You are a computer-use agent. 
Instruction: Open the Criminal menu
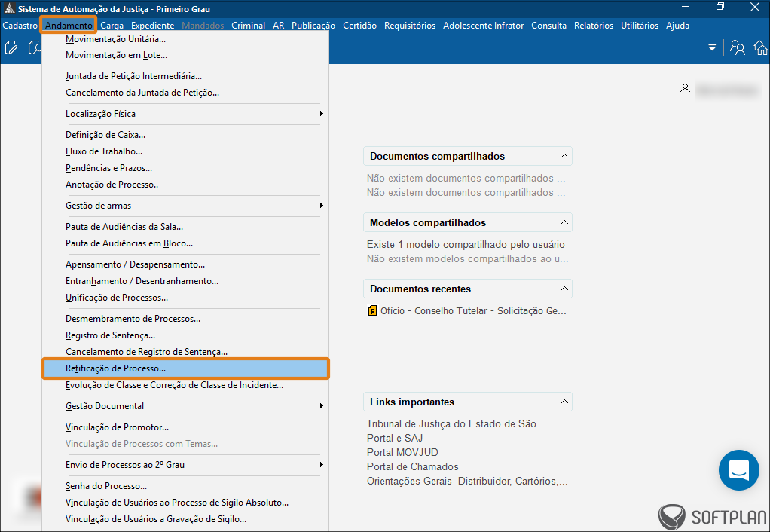coord(248,26)
